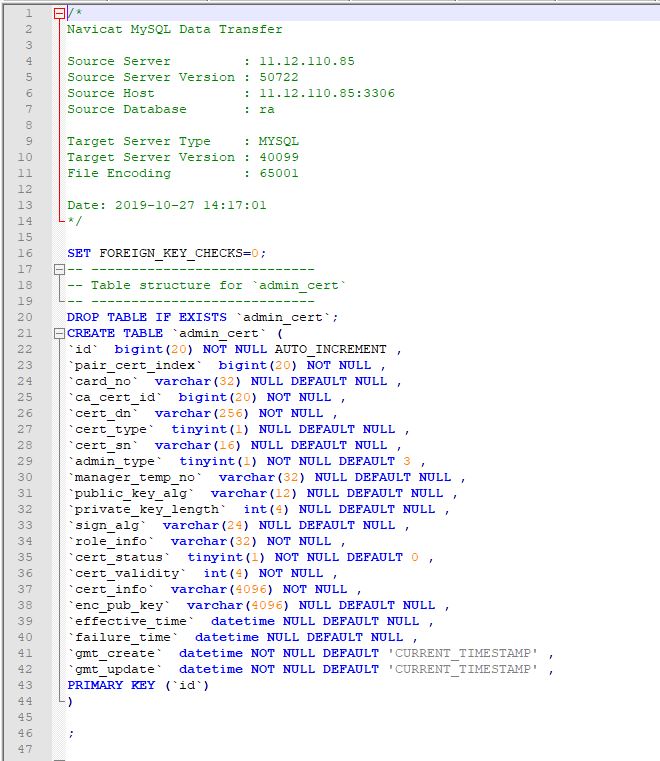Click the `gmt_update` column name

pyautogui.click(x=115, y=670)
